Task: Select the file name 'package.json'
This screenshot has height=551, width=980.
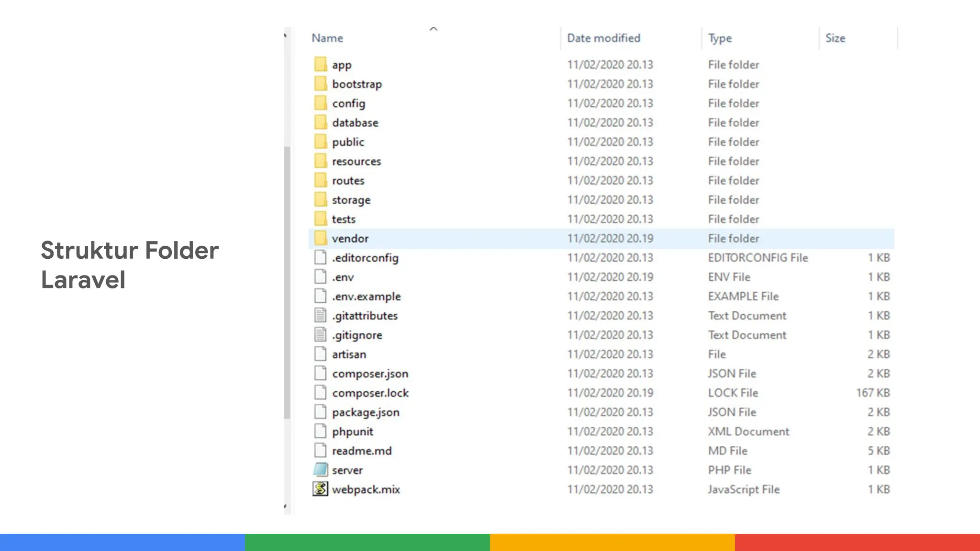Action: 366,412
